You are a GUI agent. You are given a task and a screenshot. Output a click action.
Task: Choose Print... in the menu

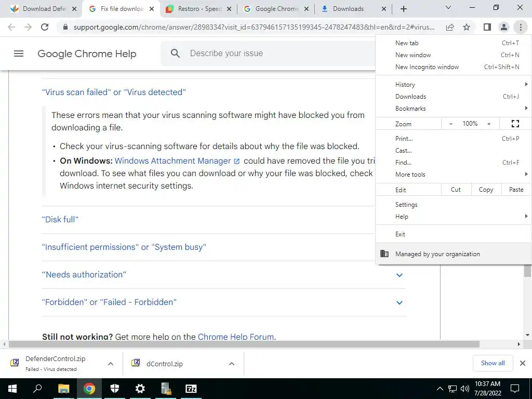[454, 138]
